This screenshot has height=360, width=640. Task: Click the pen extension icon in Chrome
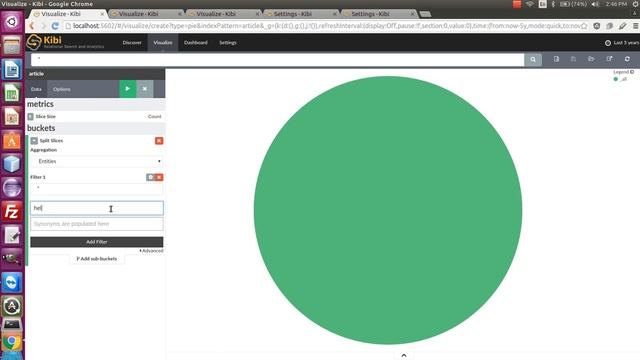click(622, 26)
